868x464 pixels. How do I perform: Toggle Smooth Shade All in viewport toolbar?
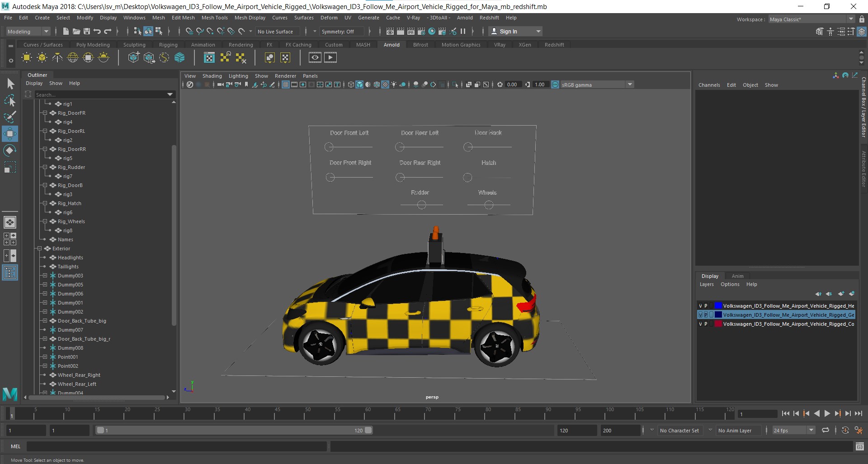click(359, 84)
